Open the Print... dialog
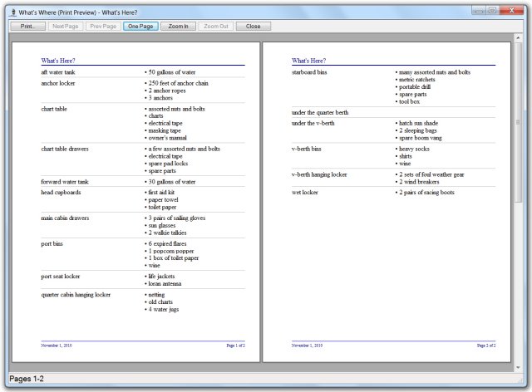 pos(27,27)
